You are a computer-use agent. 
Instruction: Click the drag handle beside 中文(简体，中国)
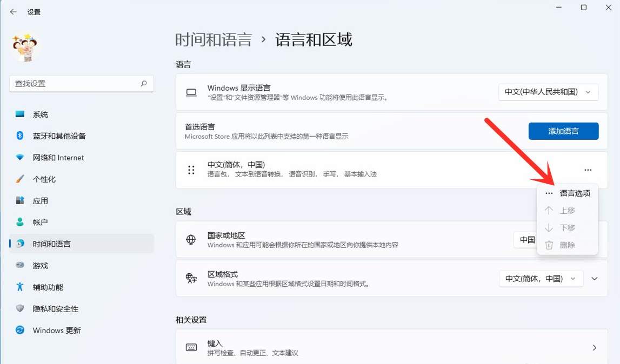[191, 170]
